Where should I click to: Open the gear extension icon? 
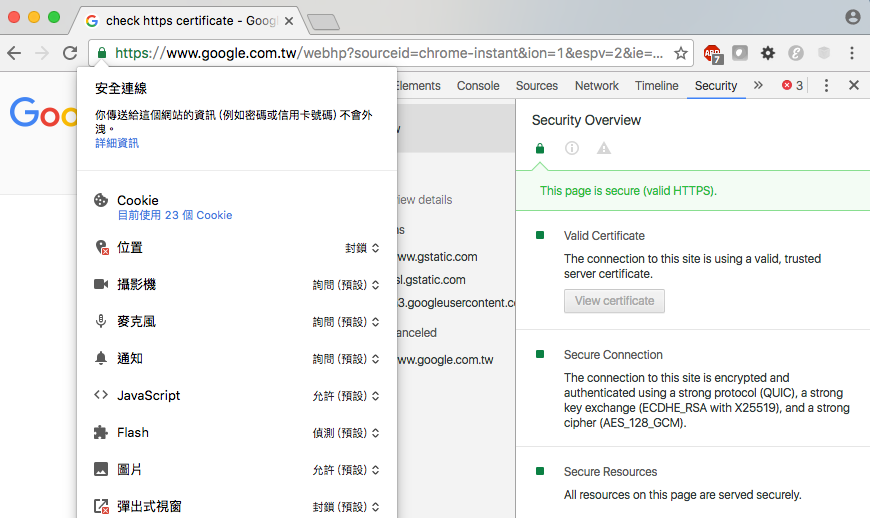tap(768, 53)
